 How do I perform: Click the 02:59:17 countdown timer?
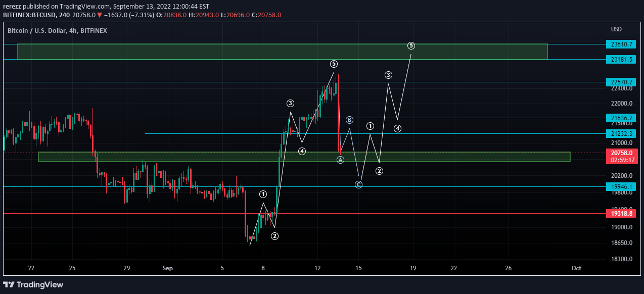[621, 160]
